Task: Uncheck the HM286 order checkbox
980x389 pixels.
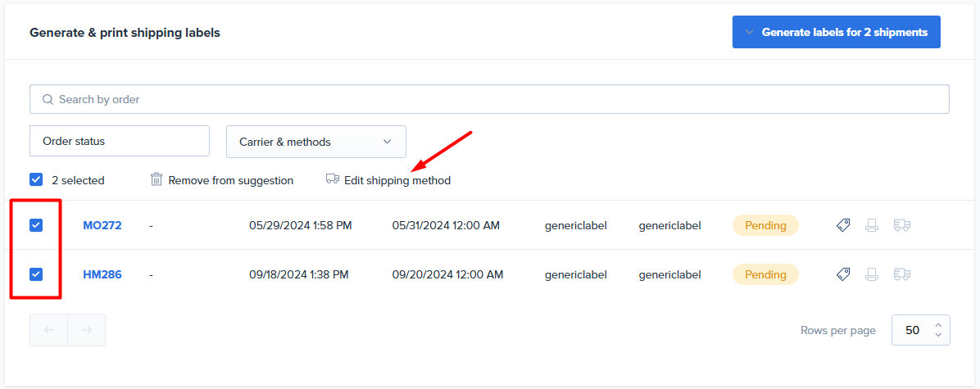Action: tap(36, 274)
